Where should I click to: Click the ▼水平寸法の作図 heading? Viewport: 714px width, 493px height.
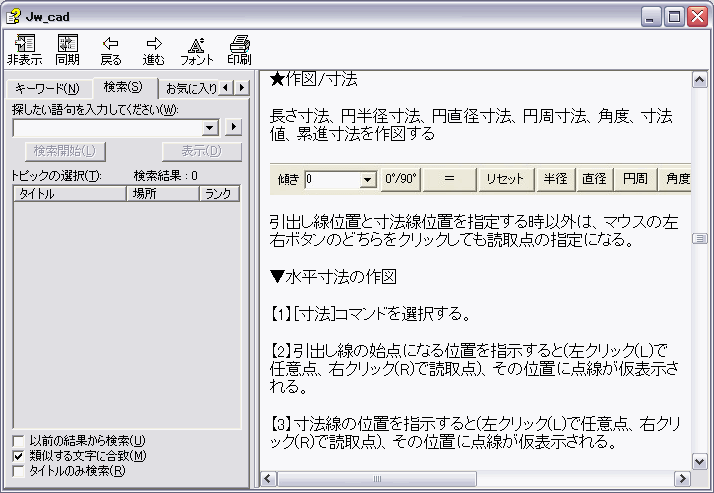(333, 276)
